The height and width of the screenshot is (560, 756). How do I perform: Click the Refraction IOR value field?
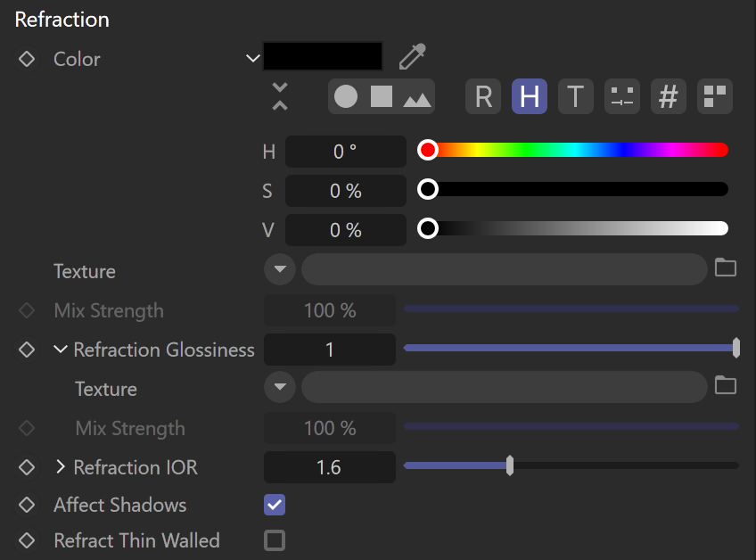pyautogui.click(x=330, y=467)
